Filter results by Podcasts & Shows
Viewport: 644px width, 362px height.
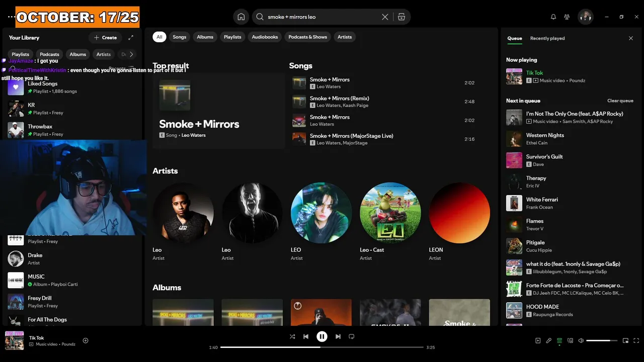[x=307, y=37]
